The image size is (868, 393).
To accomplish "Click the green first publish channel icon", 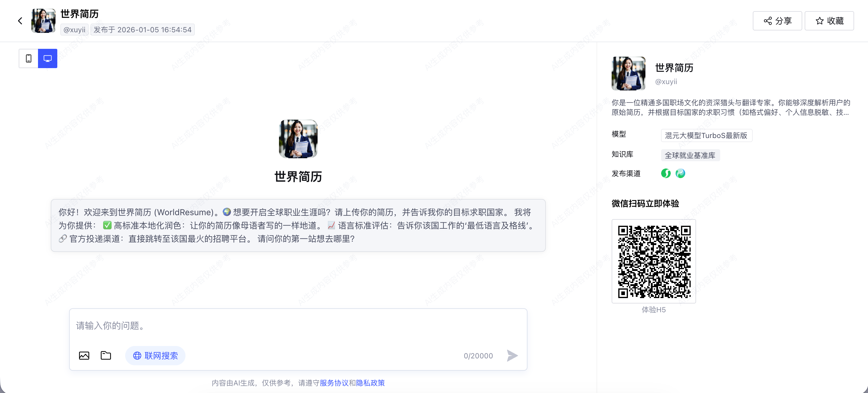I will (x=666, y=173).
